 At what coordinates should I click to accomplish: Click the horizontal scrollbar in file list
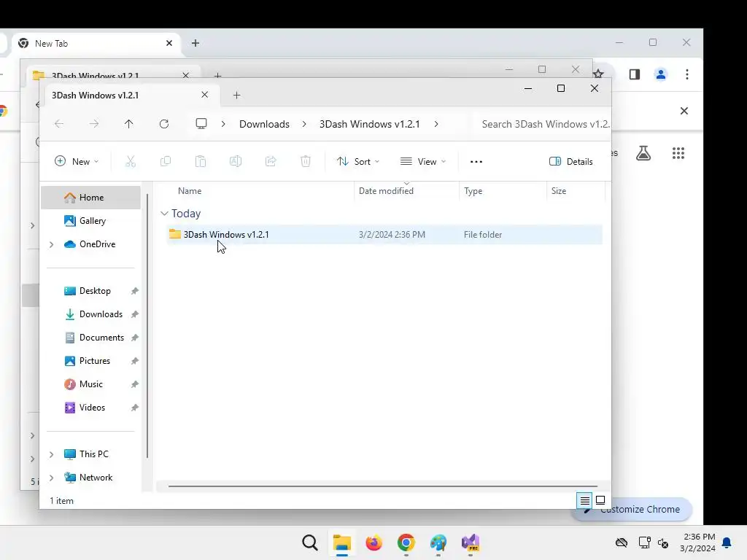click(x=382, y=486)
